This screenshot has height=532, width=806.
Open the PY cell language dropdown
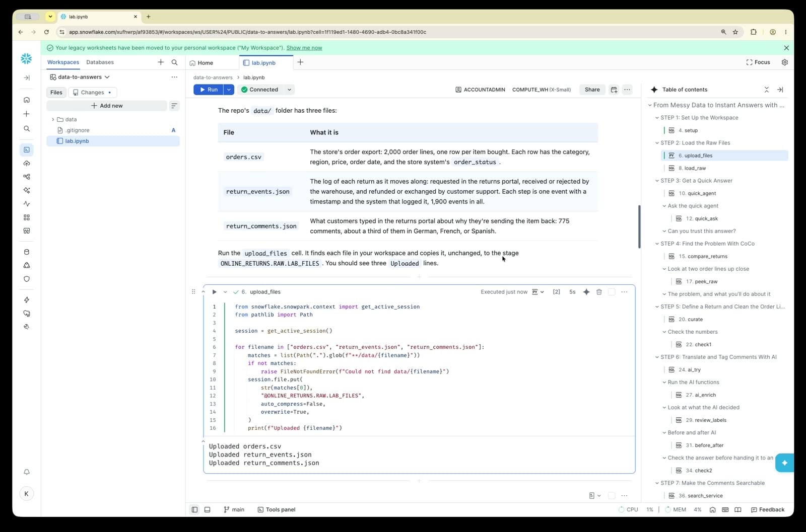[x=538, y=292]
